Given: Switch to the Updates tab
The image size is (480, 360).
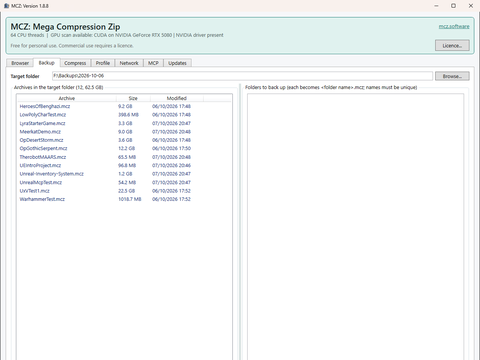Looking at the screenshot, I should [x=177, y=63].
